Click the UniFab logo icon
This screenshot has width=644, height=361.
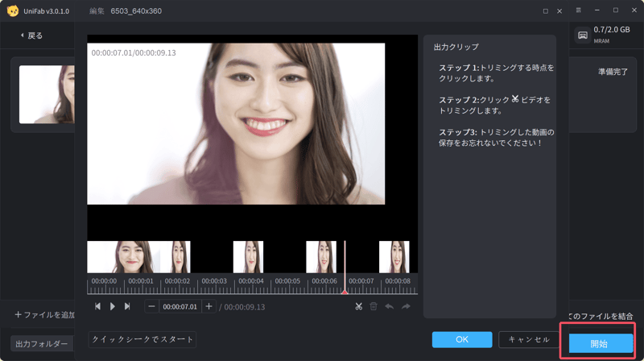tap(12, 10)
